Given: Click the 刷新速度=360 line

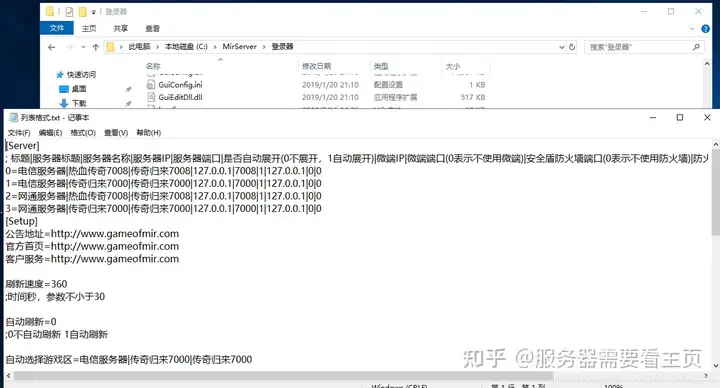Looking at the screenshot, I should click(x=36, y=284).
